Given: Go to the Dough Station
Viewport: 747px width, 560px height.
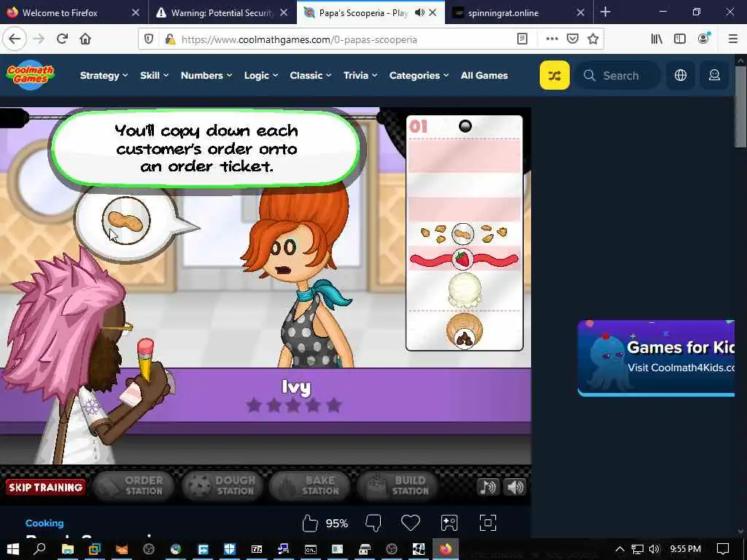Looking at the screenshot, I should pos(222,486).
